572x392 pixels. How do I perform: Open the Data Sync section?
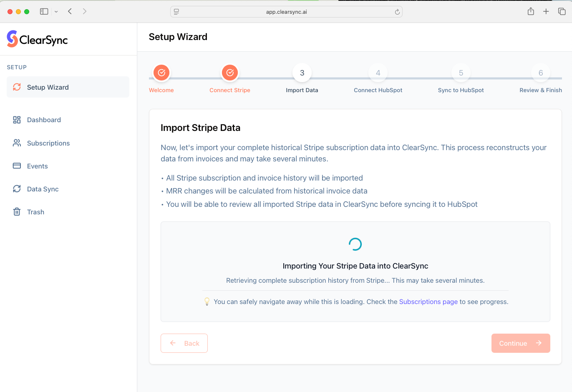43,189
